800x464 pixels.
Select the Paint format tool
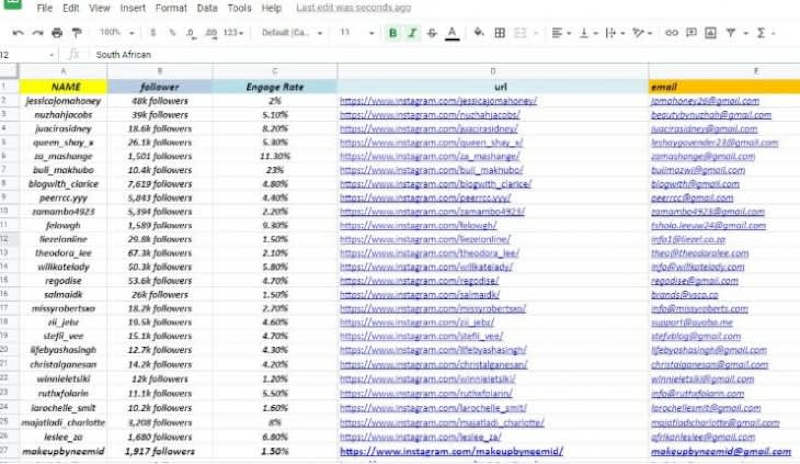point(77,33)
